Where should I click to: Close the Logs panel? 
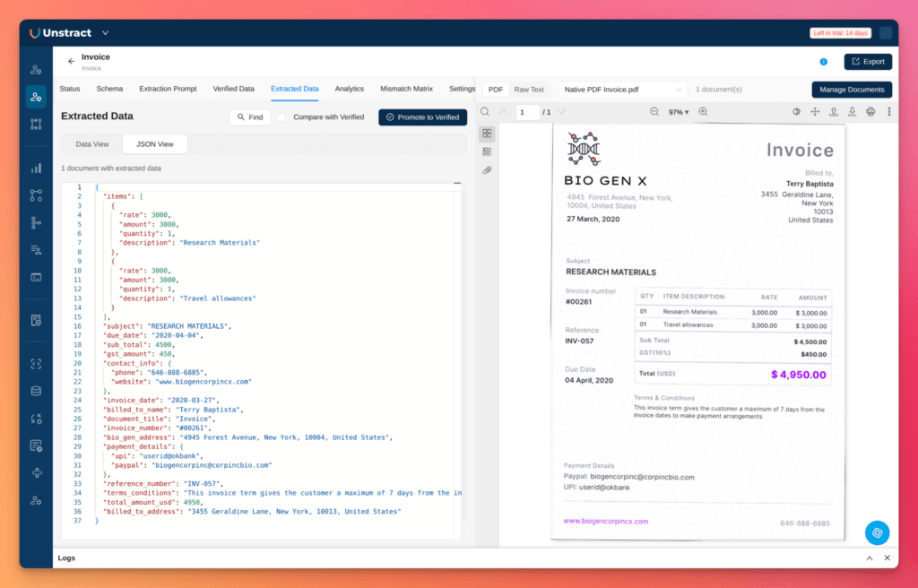(x=888, y=558)
